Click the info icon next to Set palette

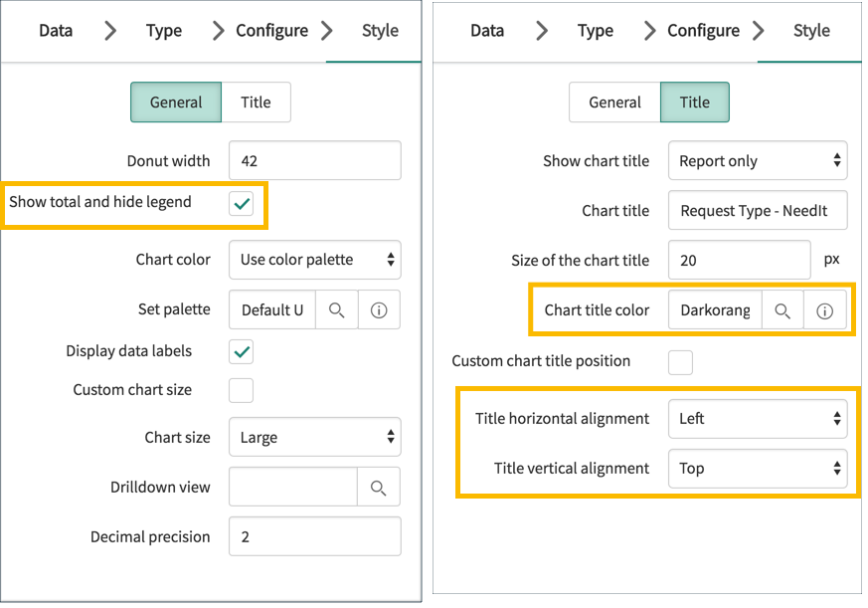(379, 309)
